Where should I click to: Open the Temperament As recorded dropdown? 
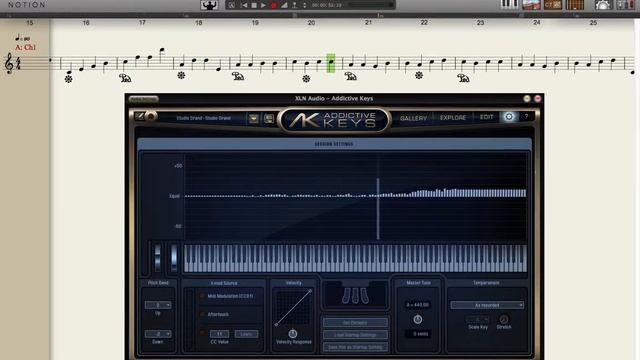[x=487, y=305]
